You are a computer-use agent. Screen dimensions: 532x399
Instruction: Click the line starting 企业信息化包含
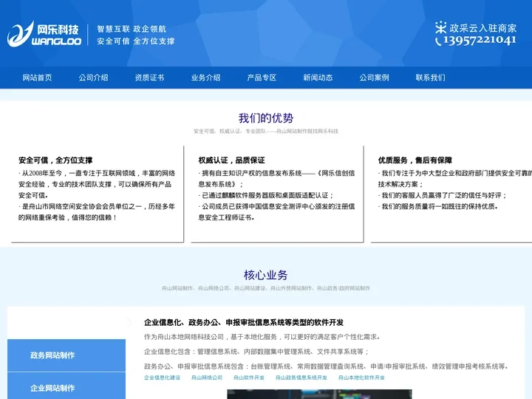tap(256, 352)
